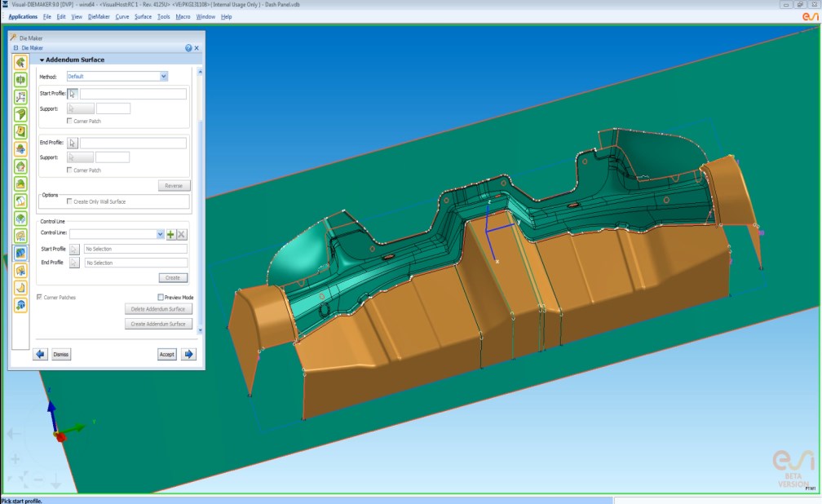
Task: Click the Accept button
Action: coord(166,354)
